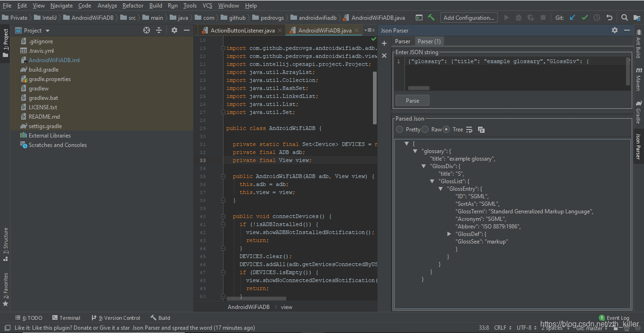Image resolution: width=644 pixels, height=333 pixels.
Task: Open the Refactor menu
Action: [133, 6]
